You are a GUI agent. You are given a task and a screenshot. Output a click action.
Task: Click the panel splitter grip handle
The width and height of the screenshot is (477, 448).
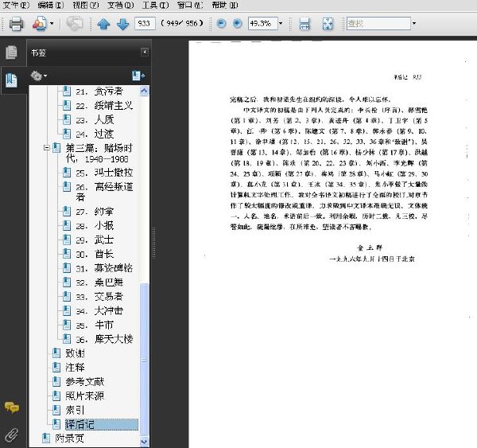tap(153, 243)
